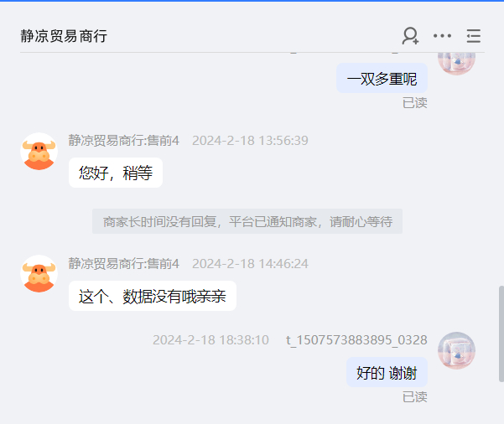Image resolution: width=504 pixels, height=424 pixels.
Task: Click the add contact icon in header
Action: click(410, 36)
